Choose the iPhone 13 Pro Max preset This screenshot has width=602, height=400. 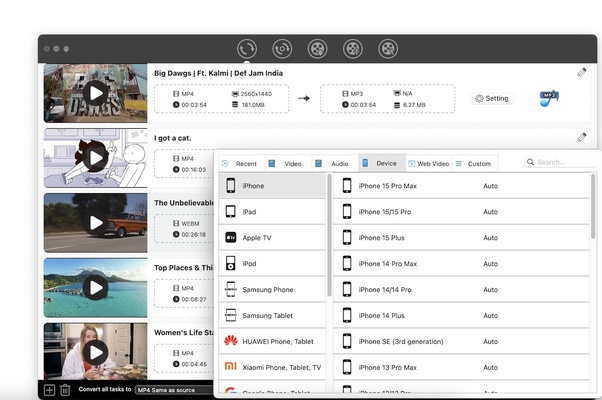click(x=461, y=367)
